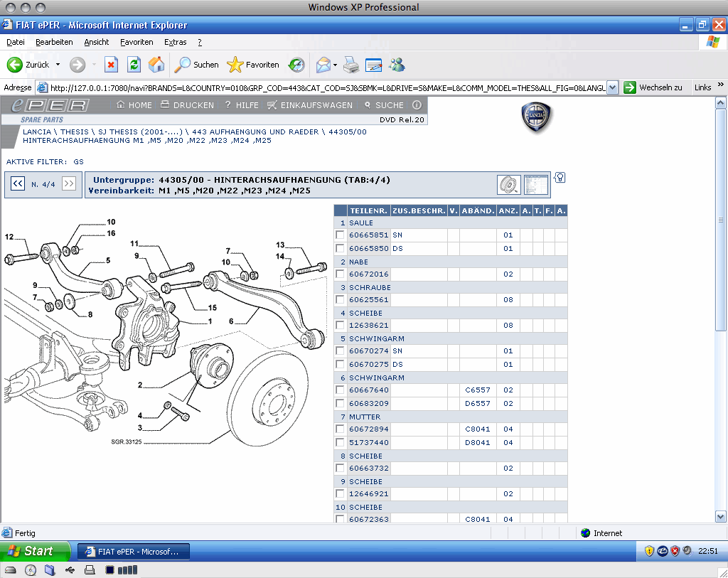Click the ePER logo
Image resolution: width=728 pixels, height=578 pixels.
point(50,105)
